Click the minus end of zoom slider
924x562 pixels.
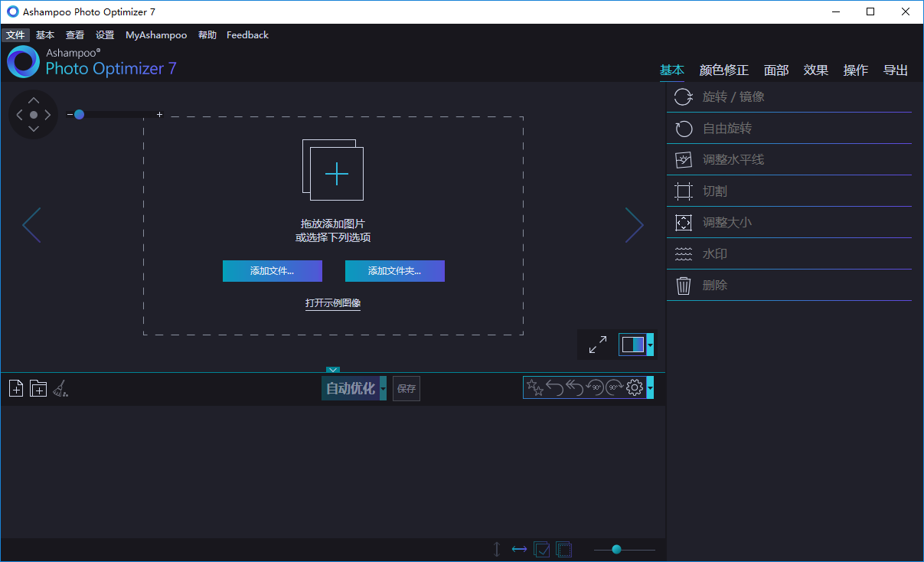pos(70,114)
